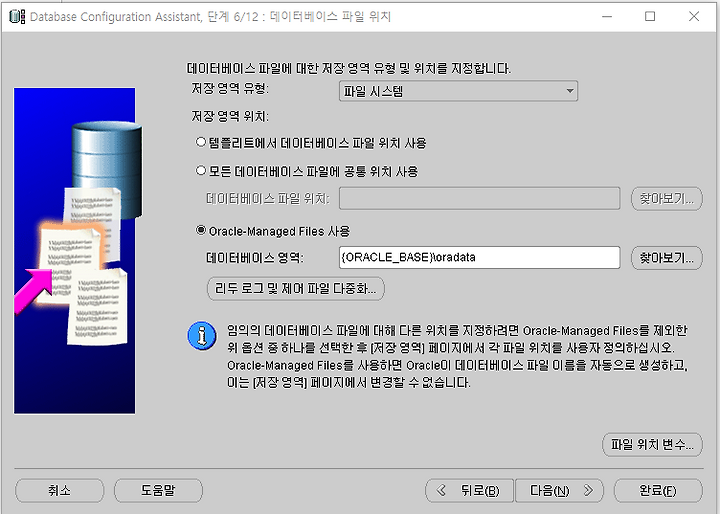Click the blue information icon
The height and width of the screenshot is (514, 720).
pyautogui.click(x=202, y=335)
